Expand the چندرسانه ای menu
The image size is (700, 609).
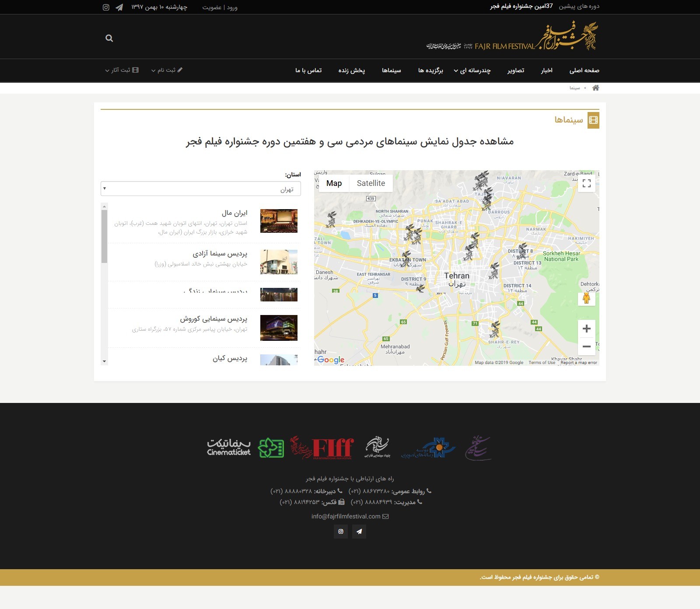472,70
